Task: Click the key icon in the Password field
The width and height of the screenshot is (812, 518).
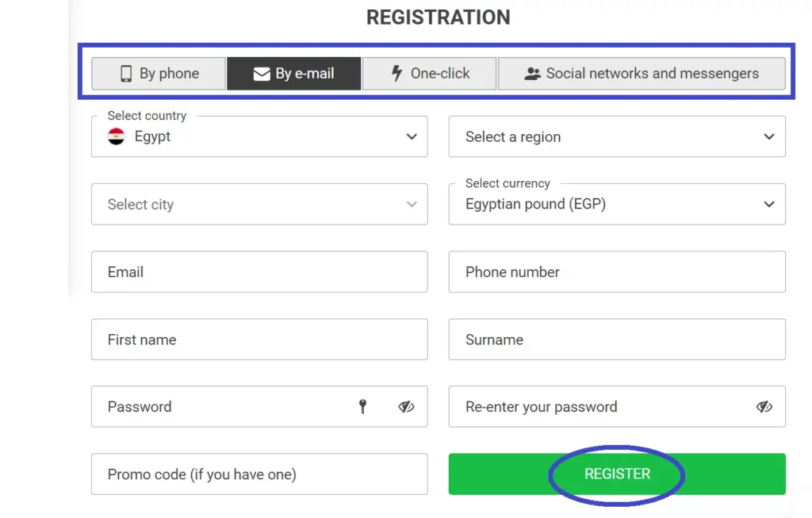Action: (x=362, y=406)
